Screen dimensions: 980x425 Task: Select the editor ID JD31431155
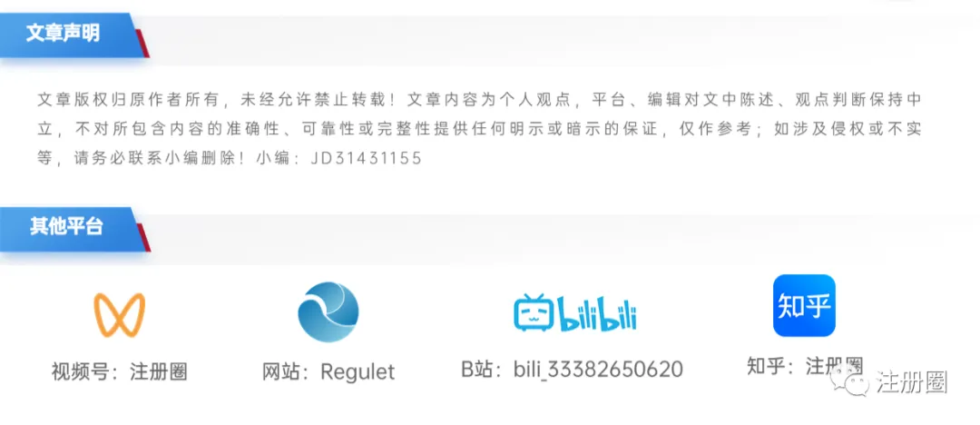(x=367, y=158)
